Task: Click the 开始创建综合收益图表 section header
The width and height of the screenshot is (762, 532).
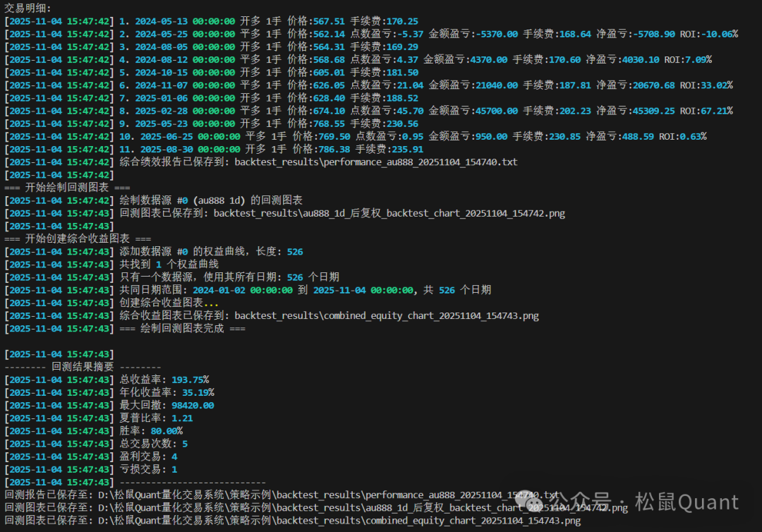Action: 78,239
